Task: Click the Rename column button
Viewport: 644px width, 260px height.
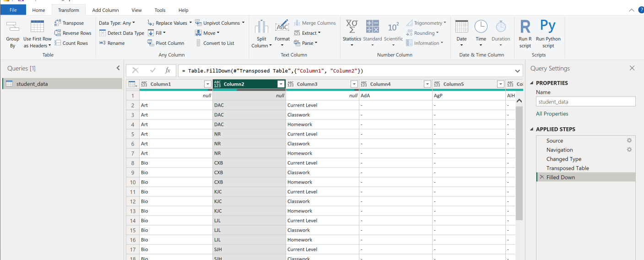Action: [x=112, y=43]
